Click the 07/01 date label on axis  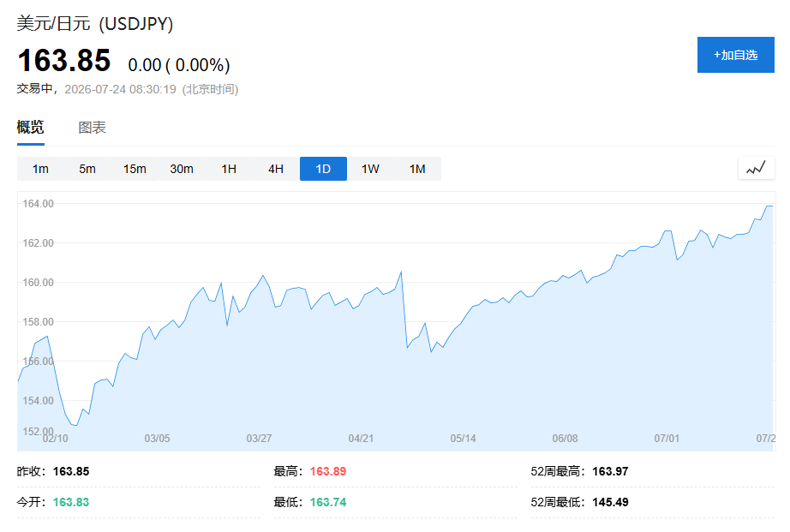point(667,439)
